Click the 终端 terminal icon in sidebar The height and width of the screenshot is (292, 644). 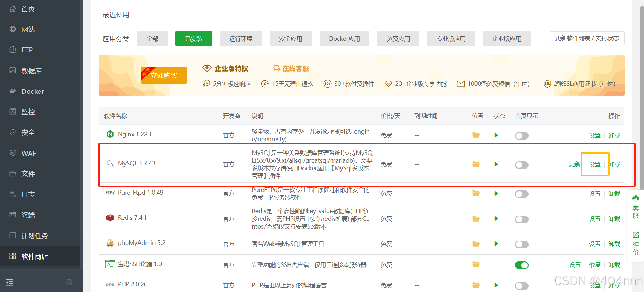[13, 215]
